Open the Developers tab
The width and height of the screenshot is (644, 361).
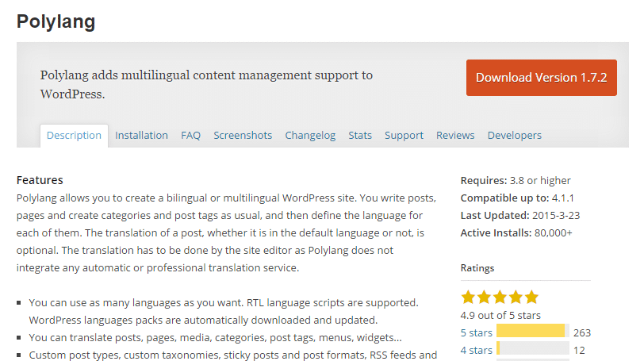pos(515,136)
